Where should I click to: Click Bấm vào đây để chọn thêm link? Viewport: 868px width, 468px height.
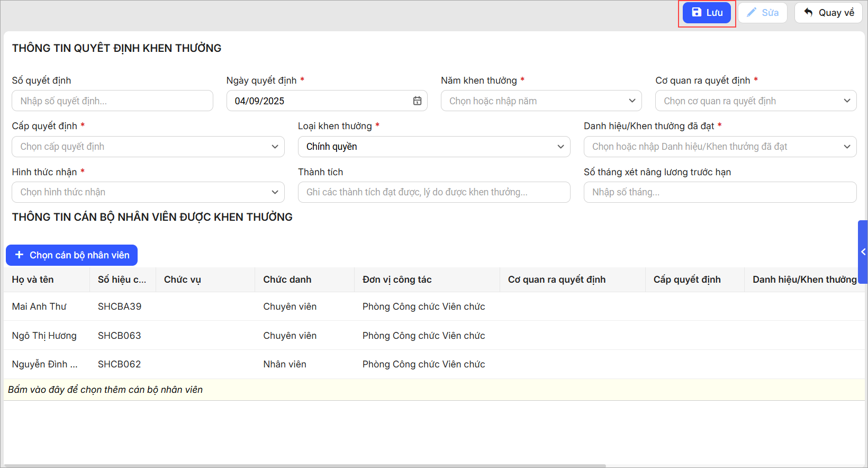pyautogui.click(x=105, y=390)
